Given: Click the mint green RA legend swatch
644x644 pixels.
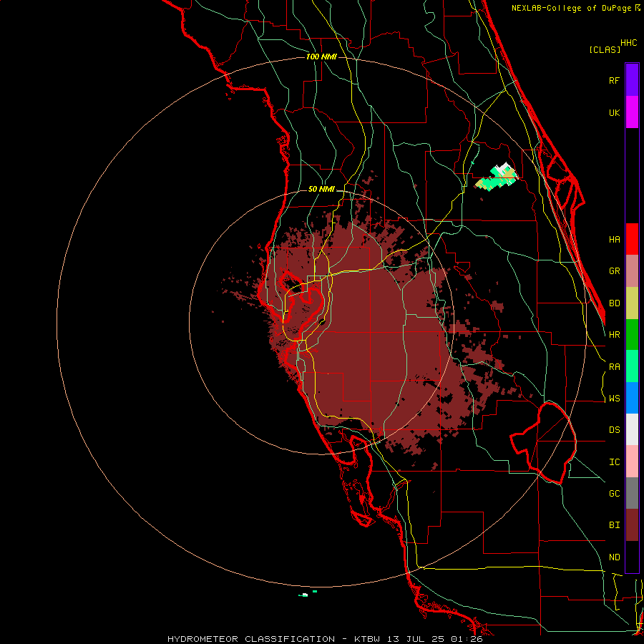Looking at the screenshot, I should tap(632, 366).
